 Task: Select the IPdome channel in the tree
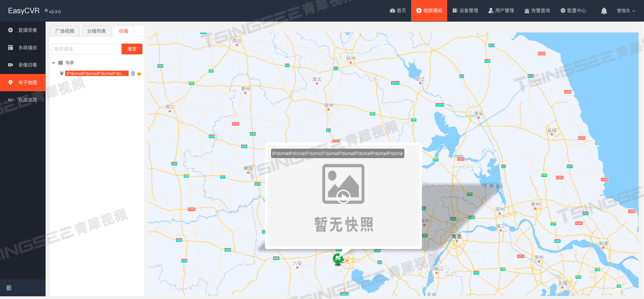(x=97, y=73)
